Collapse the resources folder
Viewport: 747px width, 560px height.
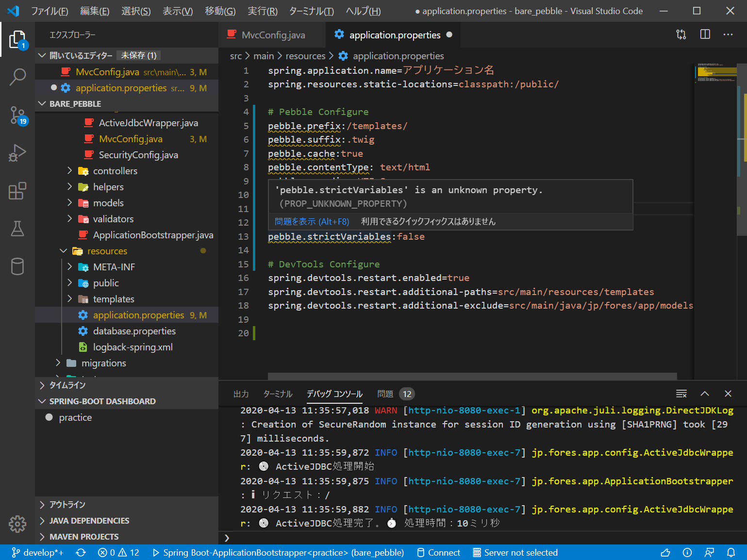[64, 251]
